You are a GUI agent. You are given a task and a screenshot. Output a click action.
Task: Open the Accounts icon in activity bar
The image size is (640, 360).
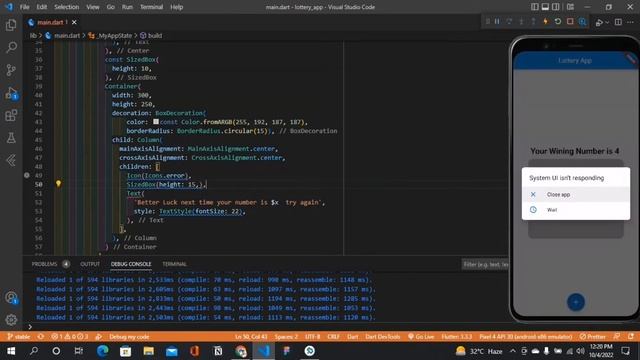[11, 298]
